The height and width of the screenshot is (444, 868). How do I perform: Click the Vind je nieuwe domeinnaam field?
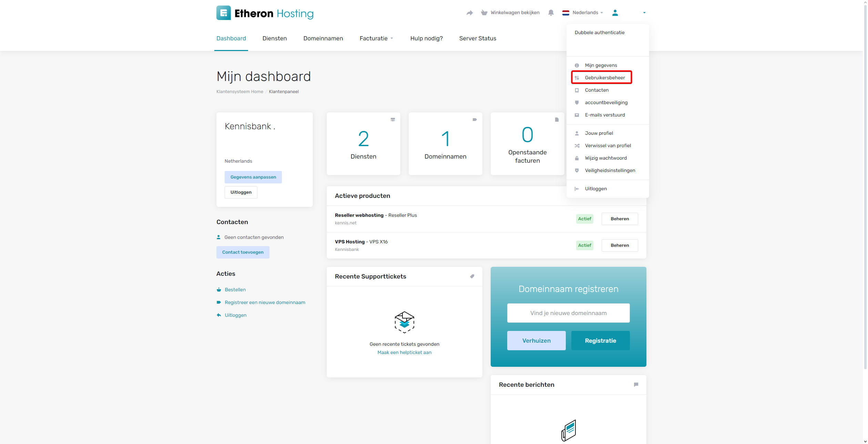click(x=568, y=313)
